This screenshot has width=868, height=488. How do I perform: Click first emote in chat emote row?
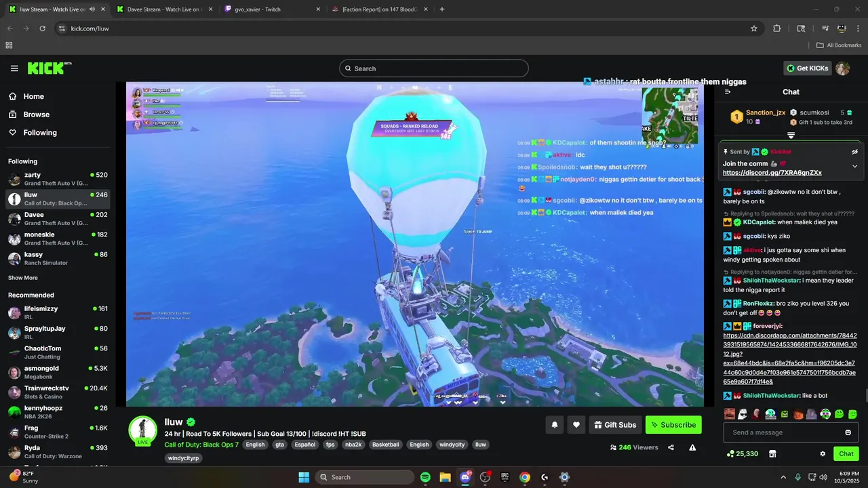pos(729,414)
